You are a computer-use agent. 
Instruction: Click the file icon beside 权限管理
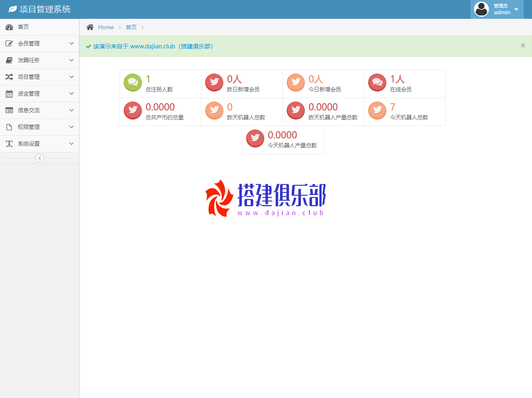pyautogui.click(x=9, y=127)
